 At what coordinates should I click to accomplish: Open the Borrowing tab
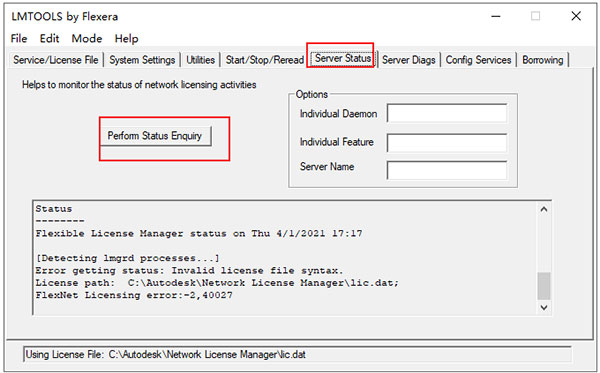pyautogui.click(x=543, y=60)
